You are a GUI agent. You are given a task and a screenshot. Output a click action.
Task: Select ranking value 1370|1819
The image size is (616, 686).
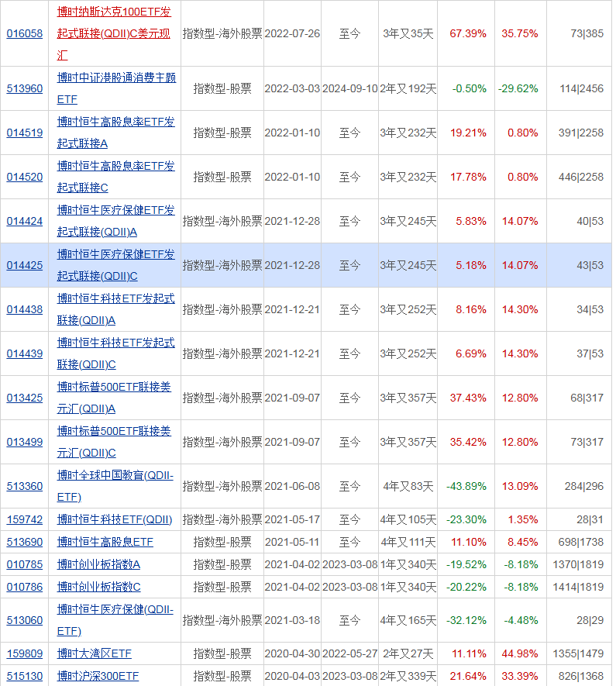[x=578, y=565]
